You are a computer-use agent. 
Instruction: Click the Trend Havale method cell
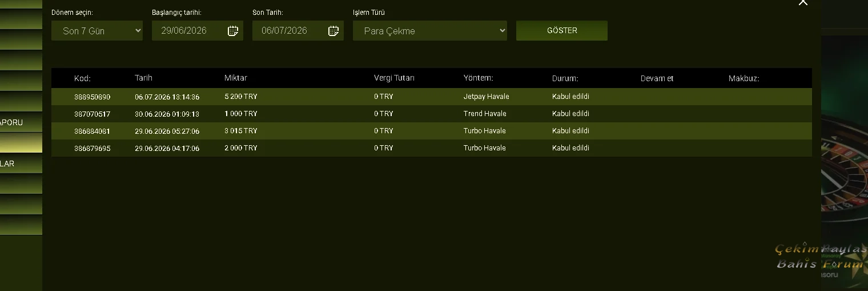point(485,114)
